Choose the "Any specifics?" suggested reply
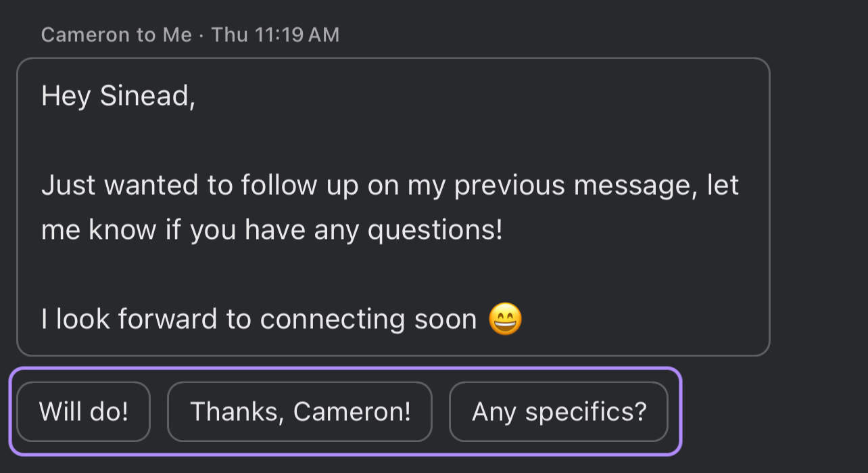Image resolution: width=868 pixels, height=473 pixels. click(558, 411)
